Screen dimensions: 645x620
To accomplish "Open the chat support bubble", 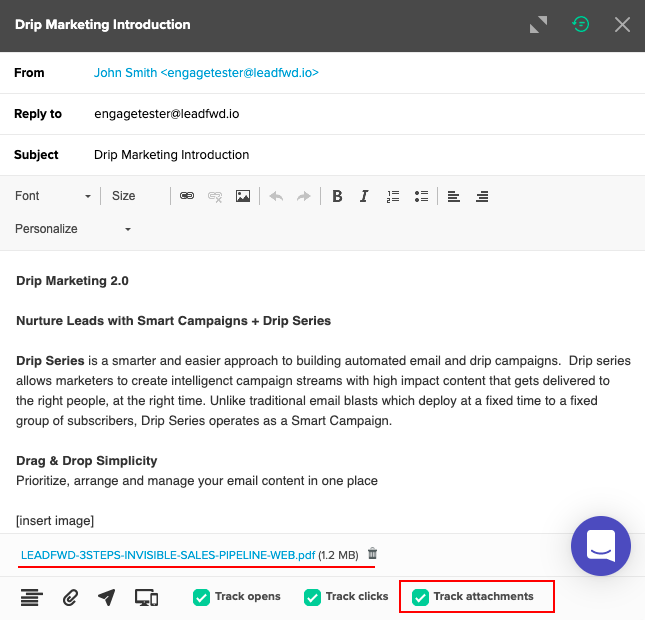I will coord(601,546).
